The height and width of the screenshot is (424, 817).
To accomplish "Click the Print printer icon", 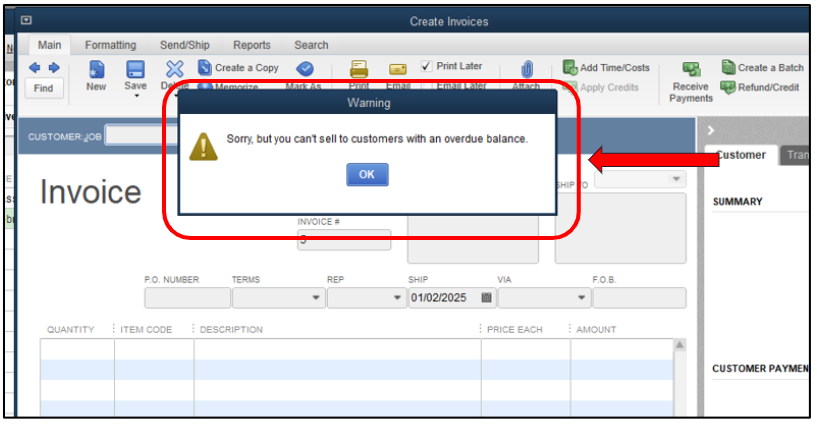I will 359,69.
